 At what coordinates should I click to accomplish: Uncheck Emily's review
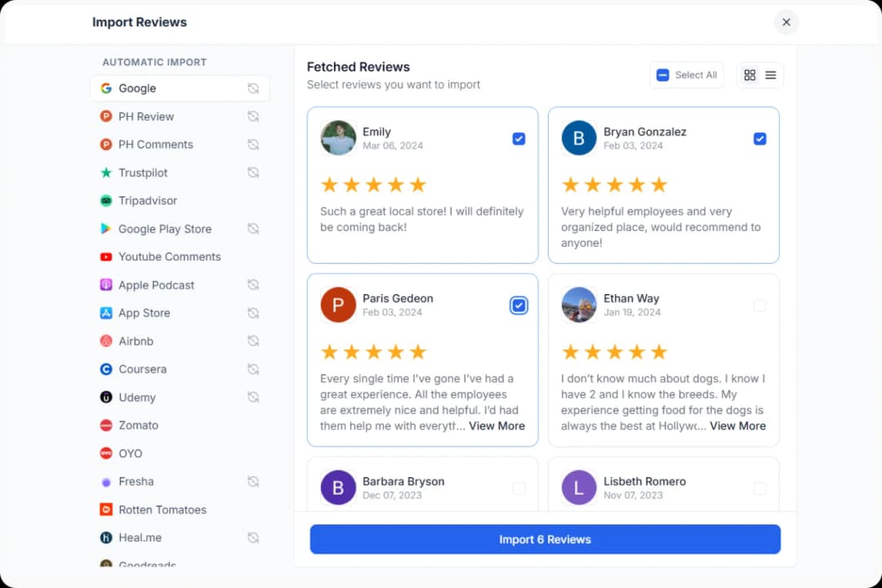point(519,139)
